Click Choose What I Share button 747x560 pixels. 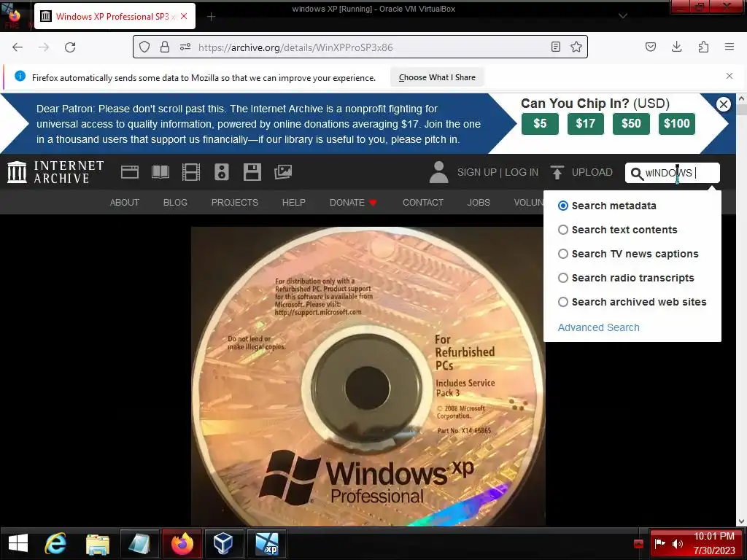(437, 77)
